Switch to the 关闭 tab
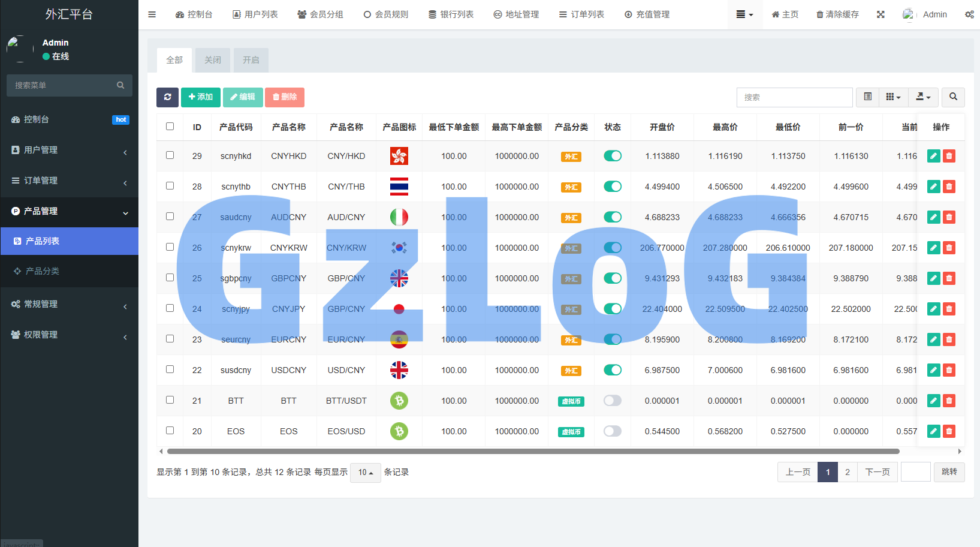This screenshot has height=547, width=980. coord(212,60)
